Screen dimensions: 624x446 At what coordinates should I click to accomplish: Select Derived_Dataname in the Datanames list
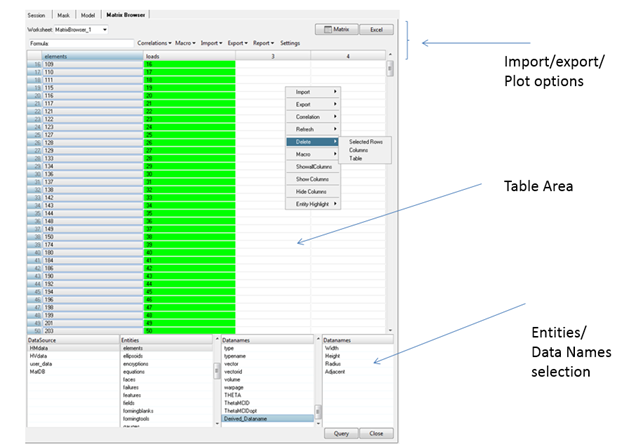[x=268, y=419]
